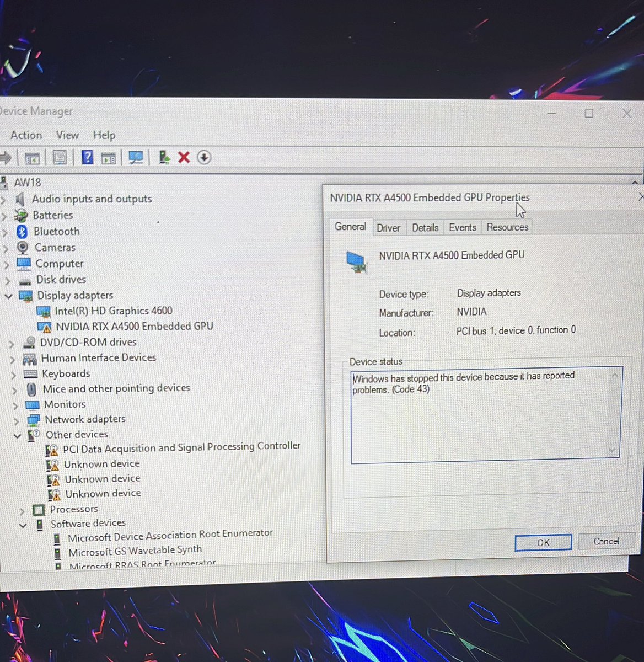Expand the Keyboards category arrow
Image resolution: width=644 pixels, height=662 pixels.
coord(14,375)
